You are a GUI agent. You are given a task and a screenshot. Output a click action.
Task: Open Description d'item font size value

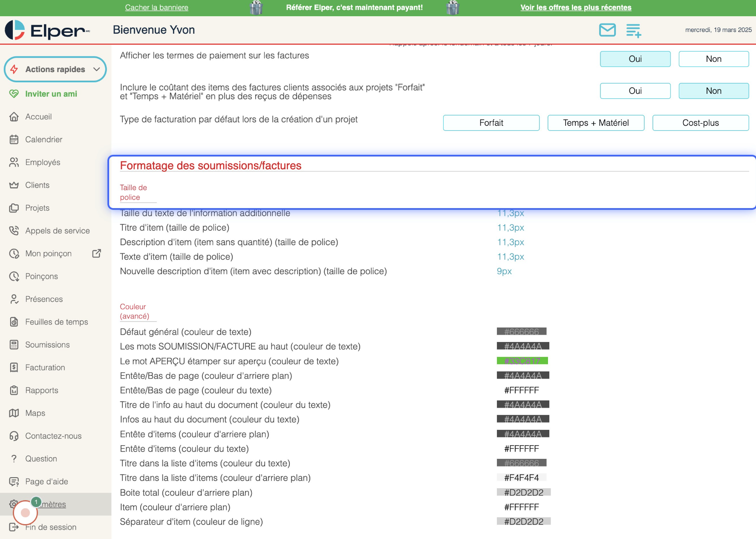point(511,242)
